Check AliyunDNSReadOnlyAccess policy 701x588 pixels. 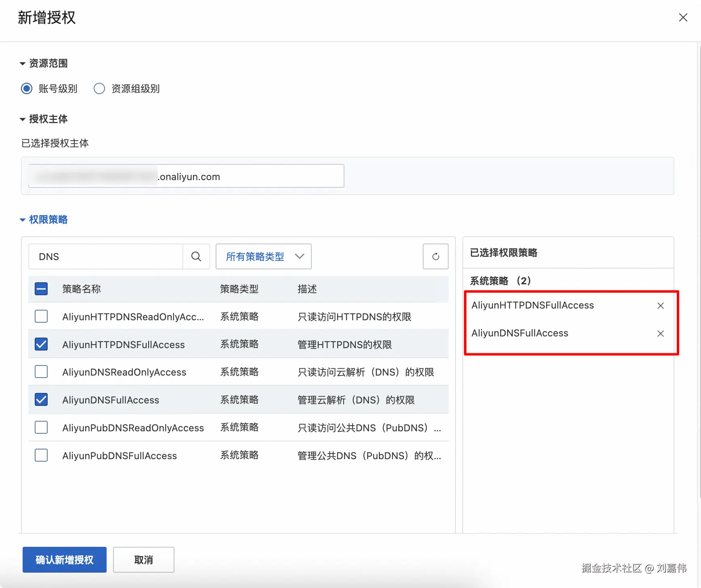[x=41, y=372]
